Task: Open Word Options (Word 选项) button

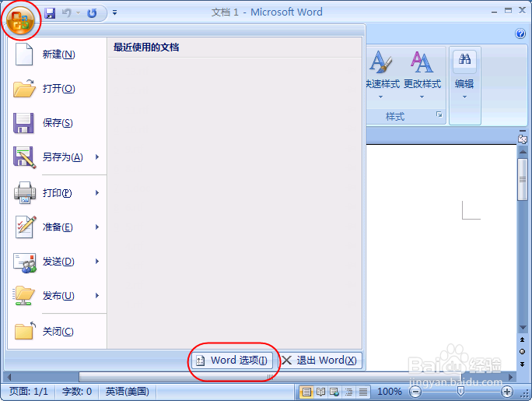Action: (x=233, y=361)
